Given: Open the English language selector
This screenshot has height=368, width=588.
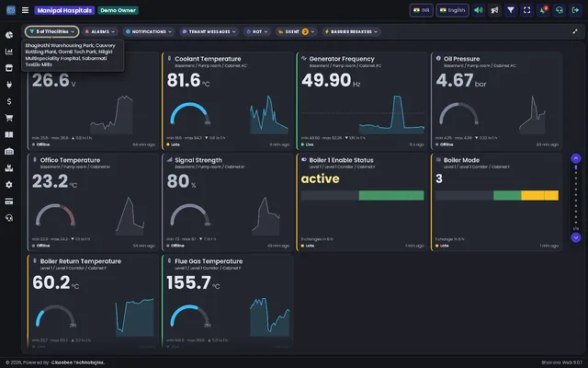Looking at the screenshot, I should click(x=452, y=10).
